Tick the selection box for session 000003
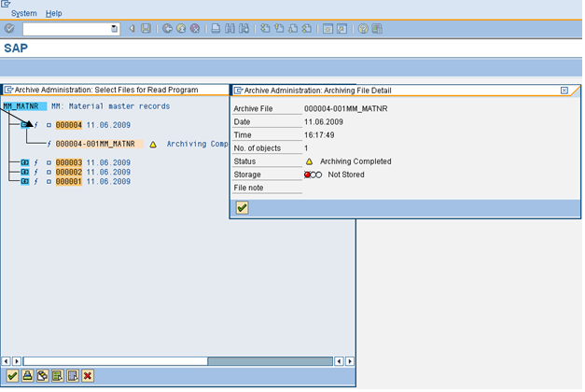The image size is (585, 392). tap(49, 162)
